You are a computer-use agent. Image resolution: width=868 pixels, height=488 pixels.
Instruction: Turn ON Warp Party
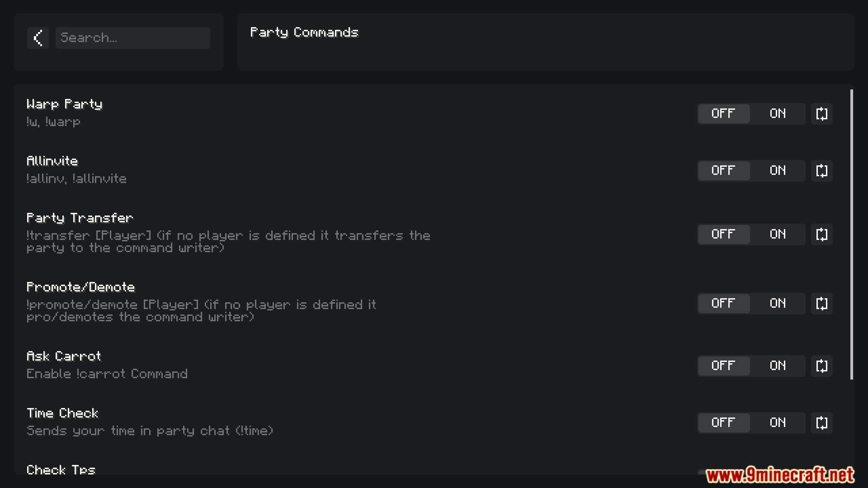(778, 113)
